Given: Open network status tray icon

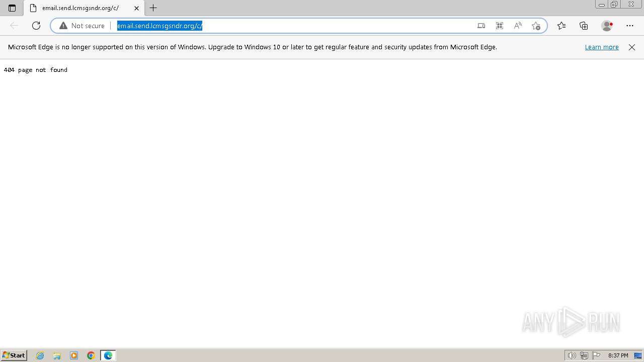Looking at the screenshot, I should tap(584, 355).
